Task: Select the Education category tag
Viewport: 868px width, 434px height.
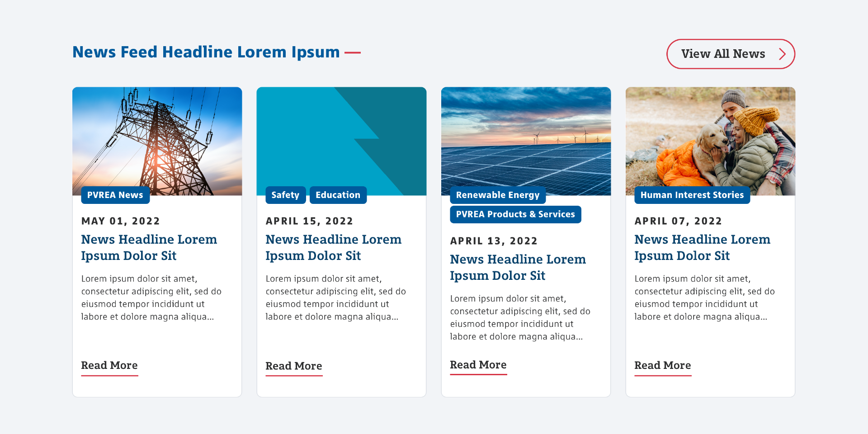Action: point(338,195)
